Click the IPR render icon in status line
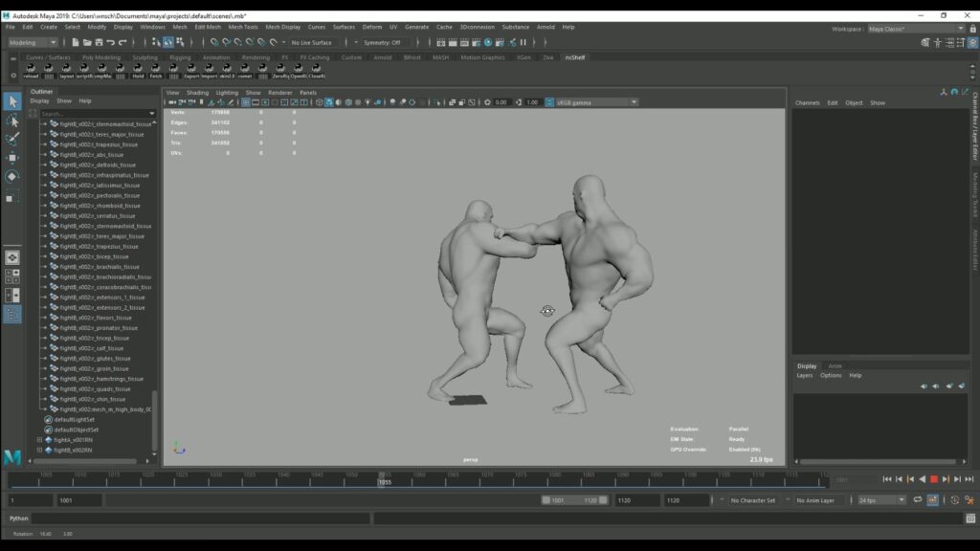Image resolution: width=980 pixels, height=551 pixels. click(x=464, y=42)
